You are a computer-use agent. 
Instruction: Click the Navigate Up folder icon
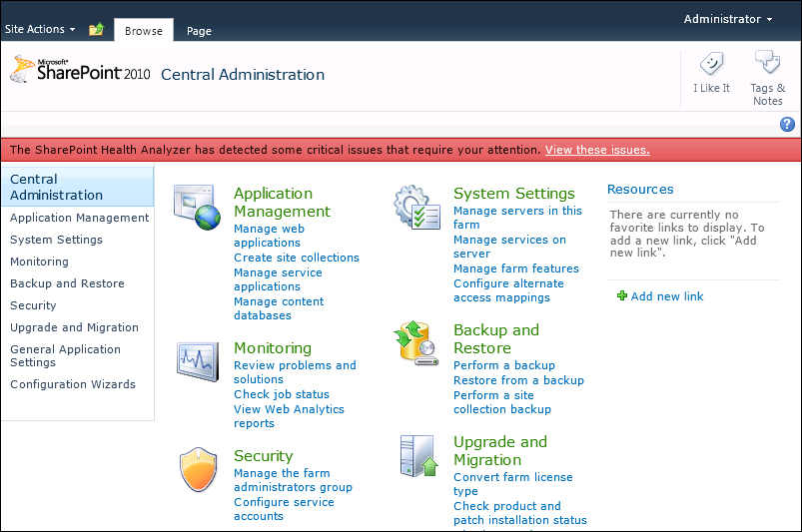96,30
